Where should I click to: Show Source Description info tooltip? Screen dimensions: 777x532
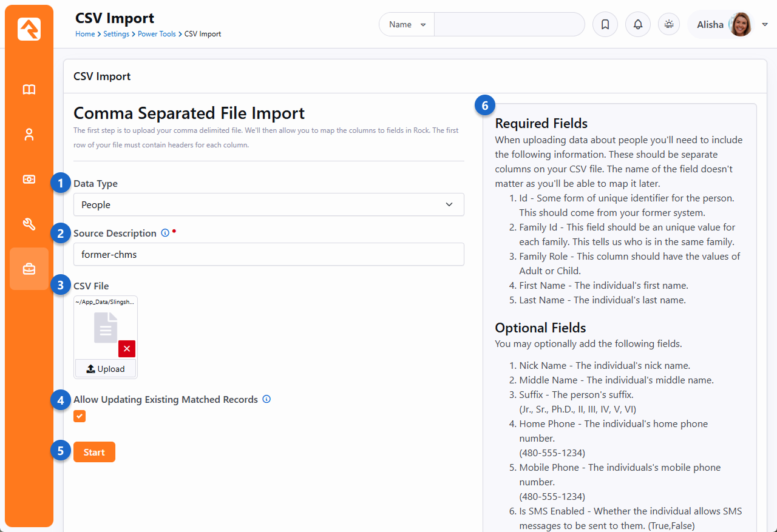[x=165, y=234]
